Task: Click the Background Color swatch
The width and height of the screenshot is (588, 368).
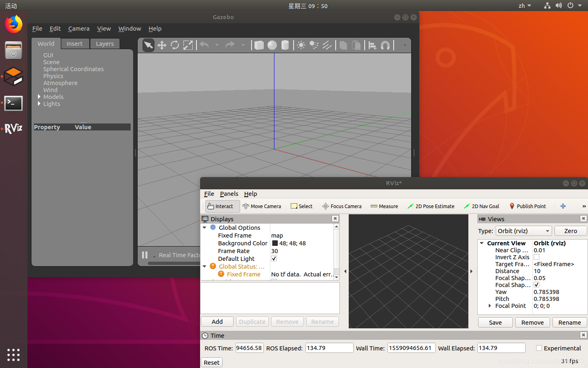Action: click(275, 243)
